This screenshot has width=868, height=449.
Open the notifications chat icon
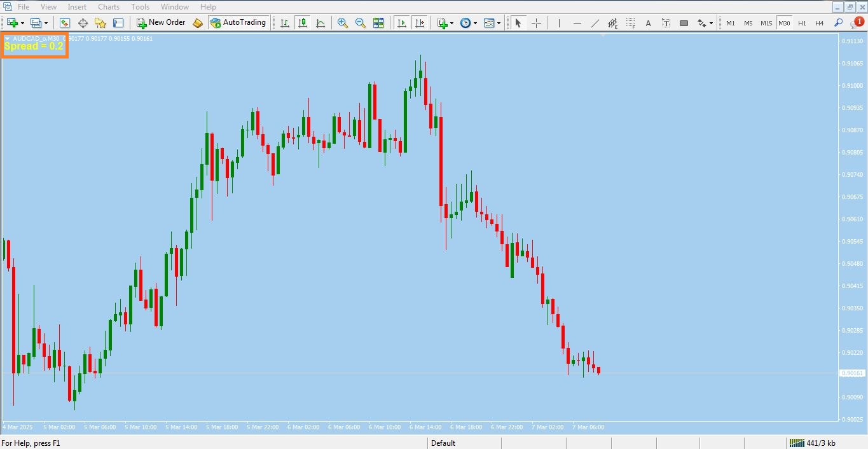coord(857,23)
